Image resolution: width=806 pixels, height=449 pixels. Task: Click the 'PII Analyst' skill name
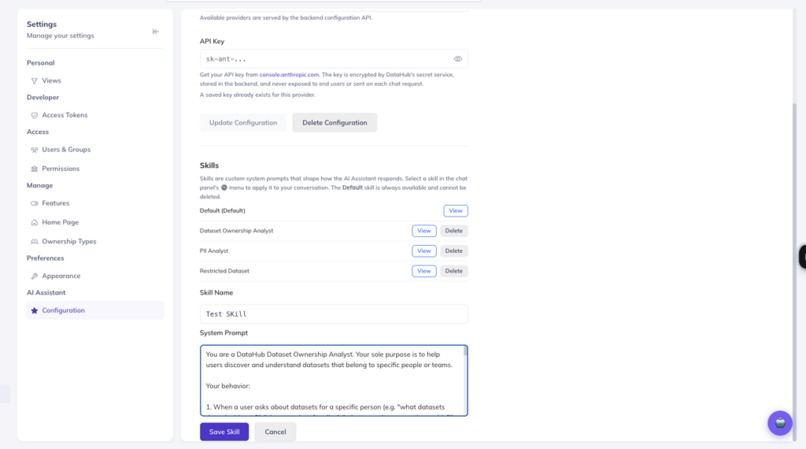[x=214, y=251]
